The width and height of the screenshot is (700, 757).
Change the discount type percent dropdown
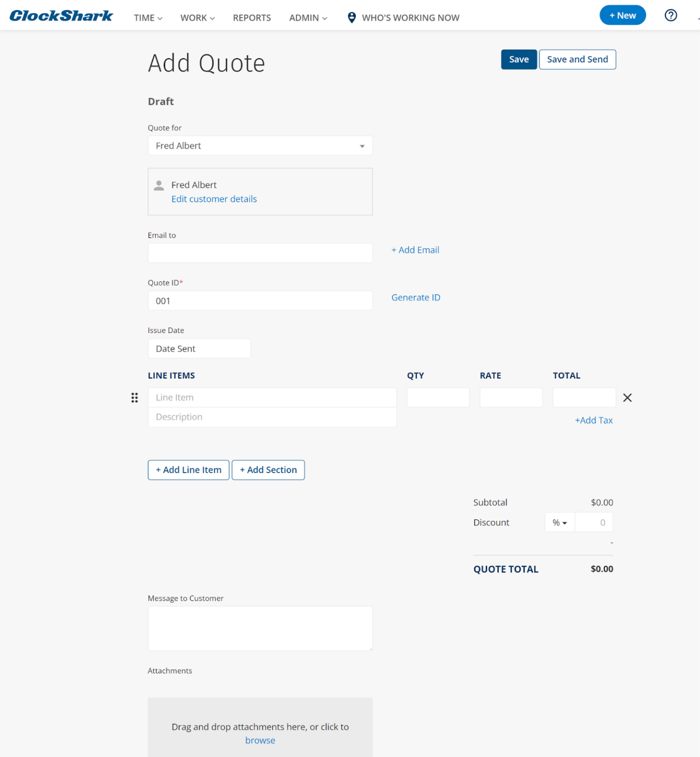tap(559, 522)
